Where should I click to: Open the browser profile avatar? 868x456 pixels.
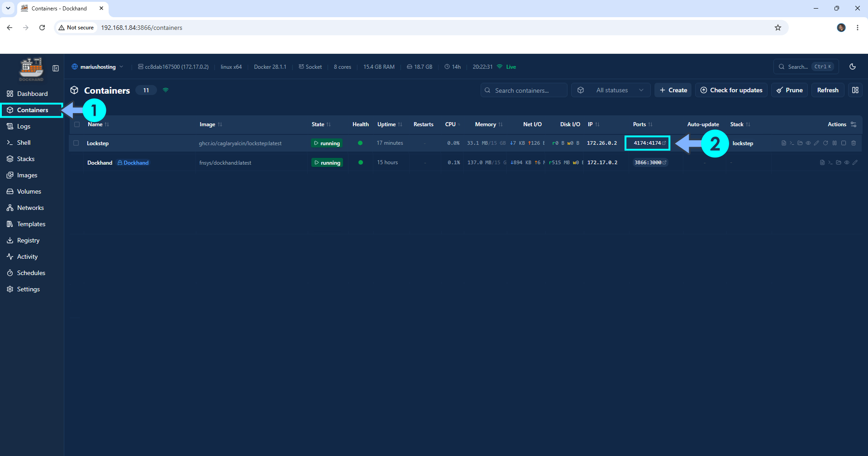click(x=841, y=28)
